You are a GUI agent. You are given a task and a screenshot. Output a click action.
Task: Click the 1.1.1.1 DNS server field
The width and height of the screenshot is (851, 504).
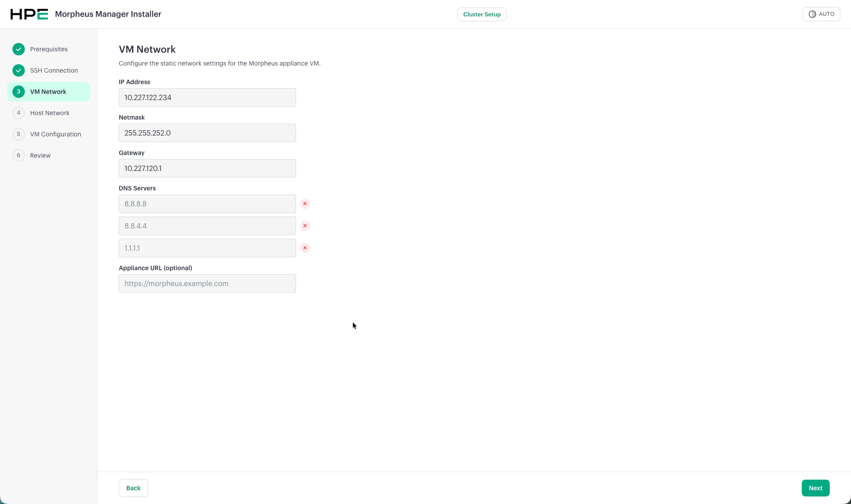pos(207,248)
